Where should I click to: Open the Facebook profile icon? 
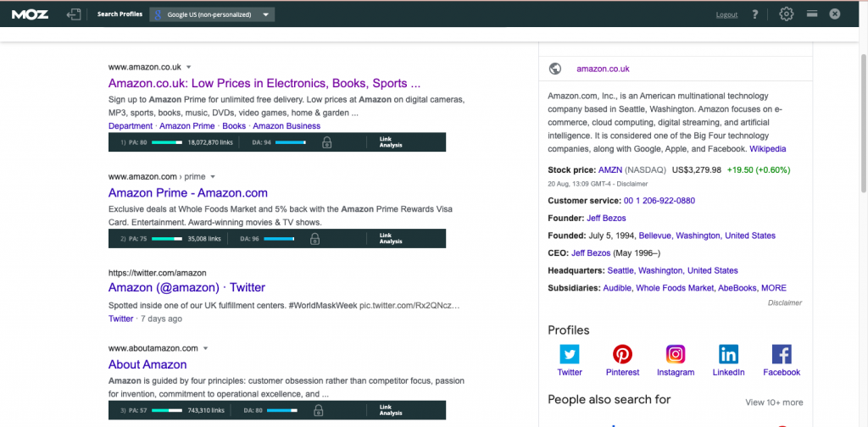782,354
